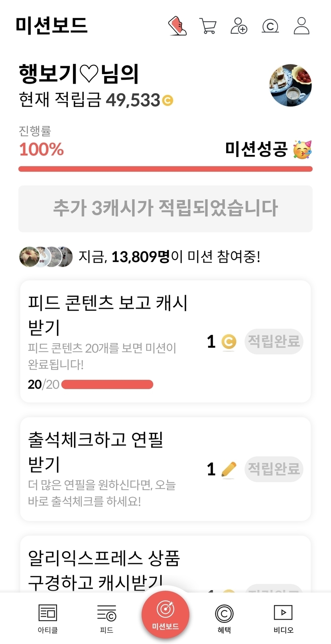Open the my profile icon
Screen dimensions: 331x644
(x=301, y=26)
